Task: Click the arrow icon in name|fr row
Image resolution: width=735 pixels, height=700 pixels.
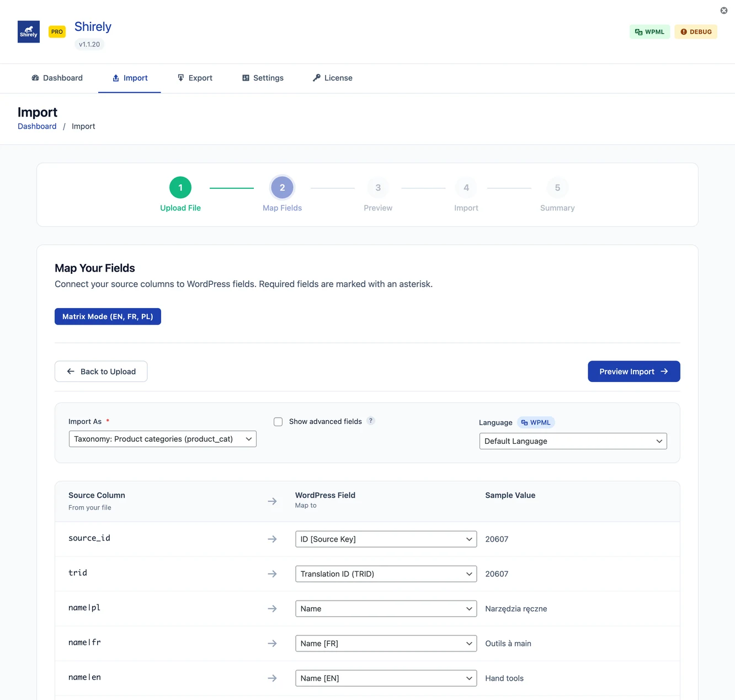Action: 272,643
